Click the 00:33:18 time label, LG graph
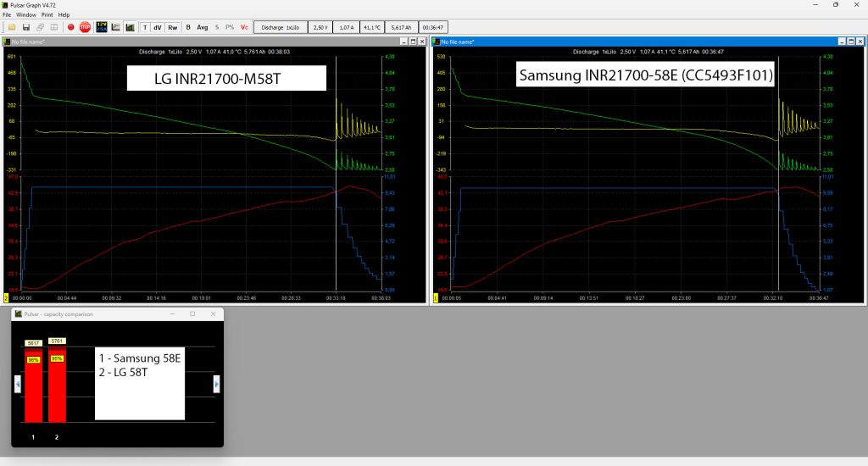 point(336,297)
